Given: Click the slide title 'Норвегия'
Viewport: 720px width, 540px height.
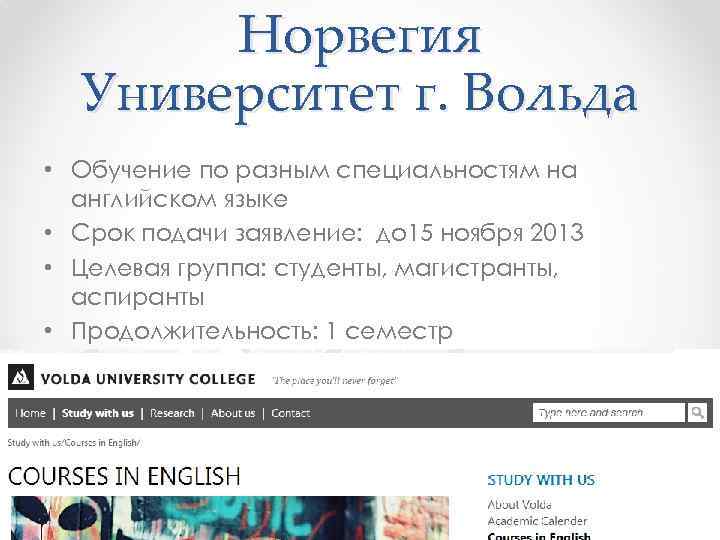Looking at the screenshot, I should tap(360, 37).
